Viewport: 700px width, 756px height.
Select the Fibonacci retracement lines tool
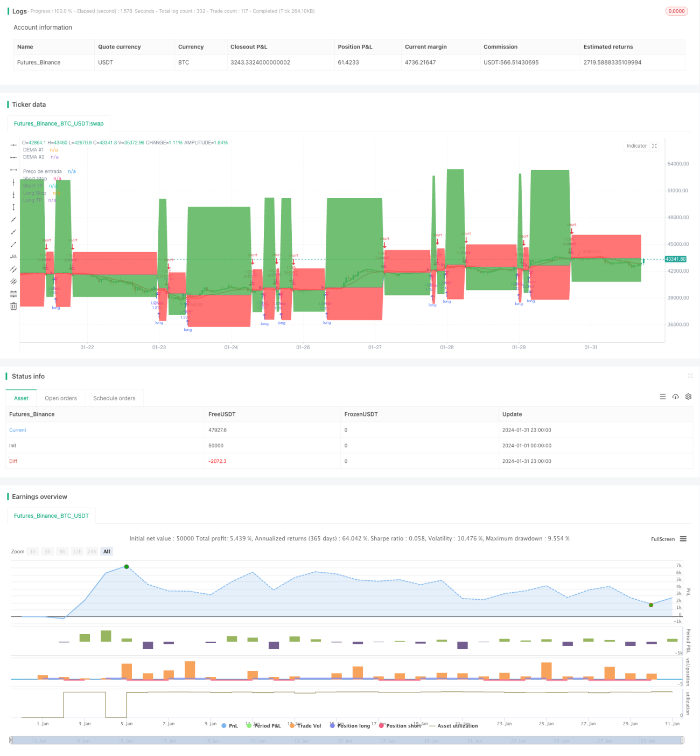pos(13,294)
